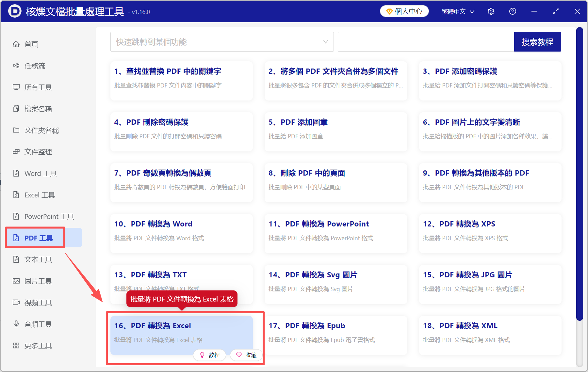Viewport: 588px width, 372px height.
Task: Switch to the 首頁 section
Action: pos(31,44)
